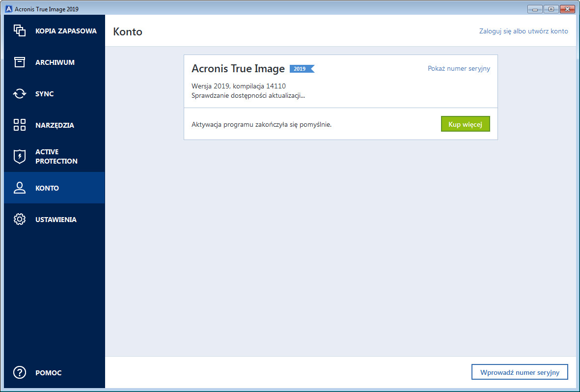
Task: Click the Kopia zapasowa backup icon
Action: coord(20,31)
